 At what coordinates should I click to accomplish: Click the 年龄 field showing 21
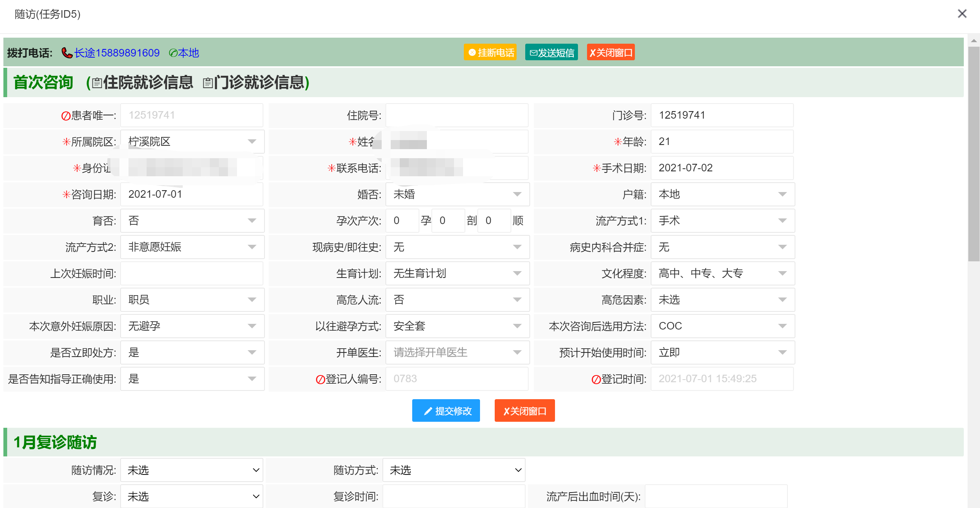pos(722,142)
